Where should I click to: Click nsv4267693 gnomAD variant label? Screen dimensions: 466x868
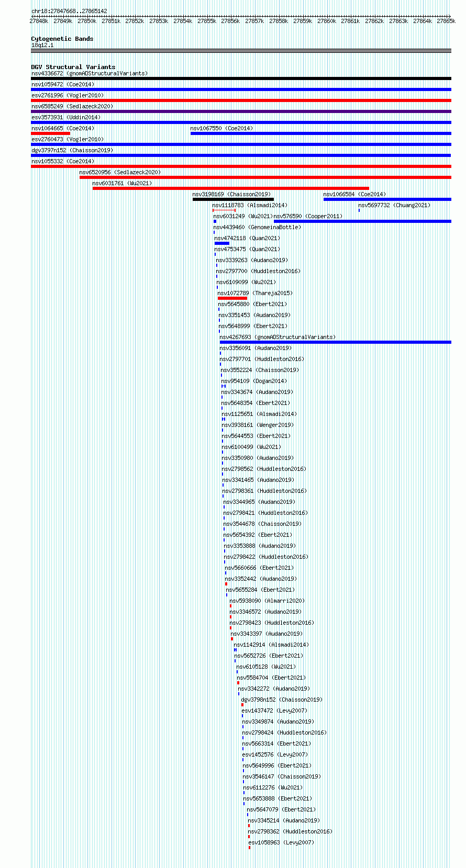pos(278,337)
